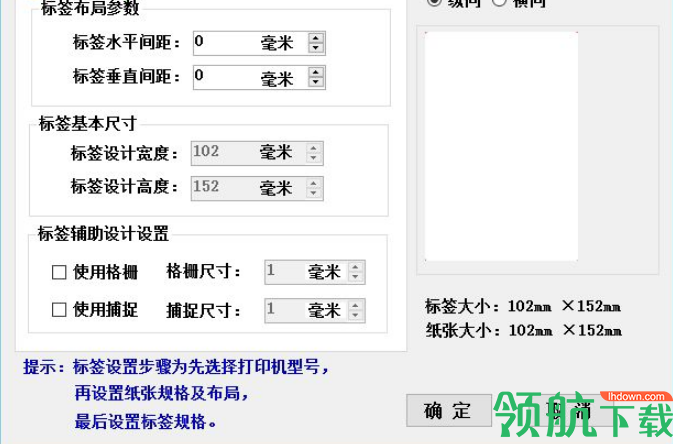Click the 纸张大小: 102mm ×152mm text
The image size is (673, 444).
point(524,331)
